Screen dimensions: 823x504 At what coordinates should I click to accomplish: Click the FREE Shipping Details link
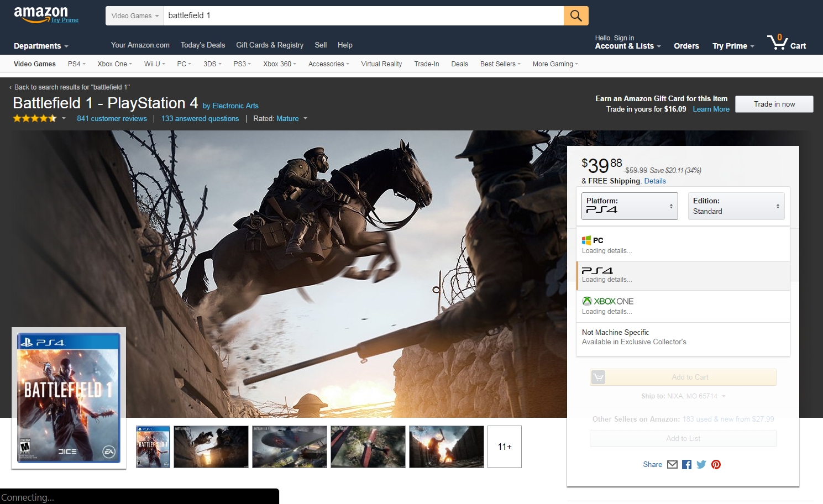[x=655, y=181]
